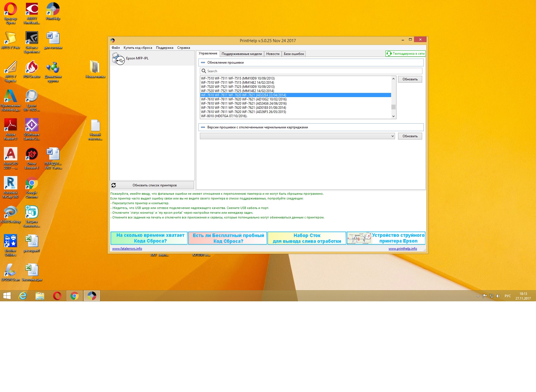Screen dimensions: 536x392
Task: Open the www.fatalerrors.info link
Action: [127, 249]
